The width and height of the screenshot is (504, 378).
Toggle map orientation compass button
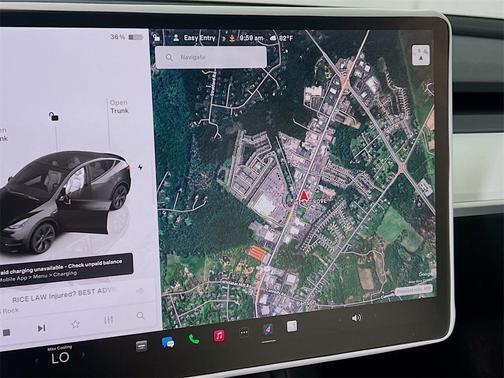[x=421, y=55]
